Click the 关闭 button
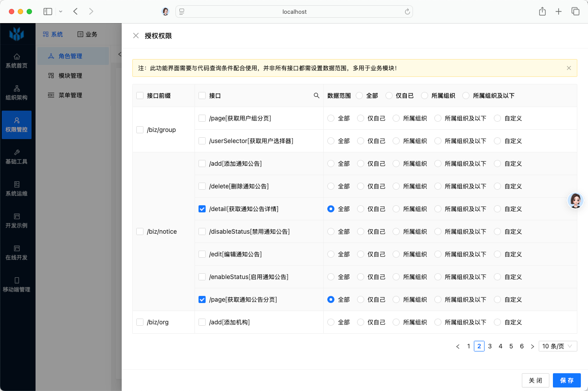588x391 pixels. [x=535, y=380]
